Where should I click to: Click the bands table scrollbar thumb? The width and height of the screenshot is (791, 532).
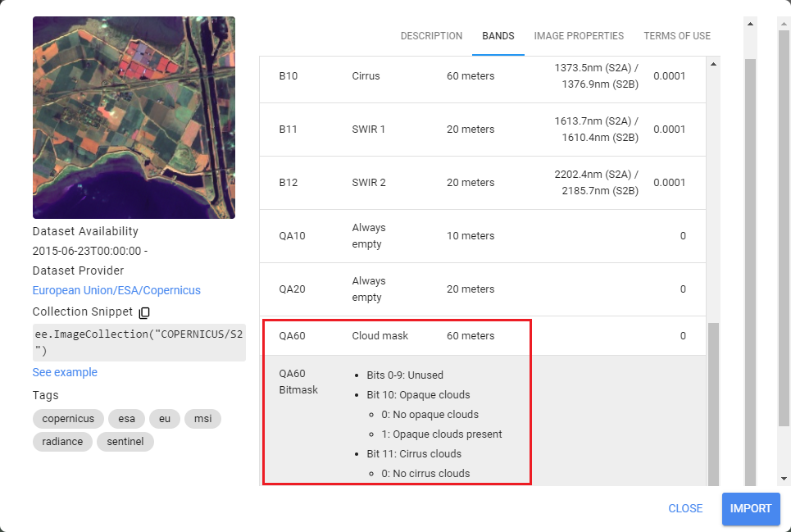[x=712, y=402]
